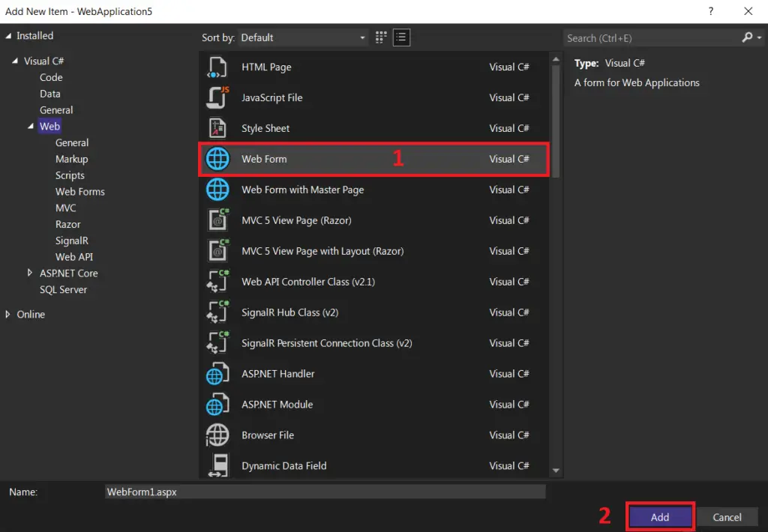This screenshot has width=768, height=532.
Task: Open the Sort by Default dropdown
Action: 303,37
